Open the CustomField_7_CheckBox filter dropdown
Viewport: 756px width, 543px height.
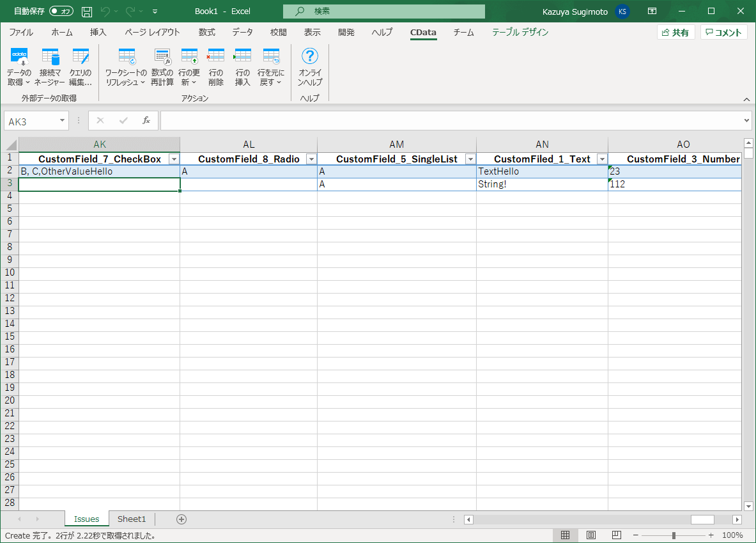(x=173, y=159)
